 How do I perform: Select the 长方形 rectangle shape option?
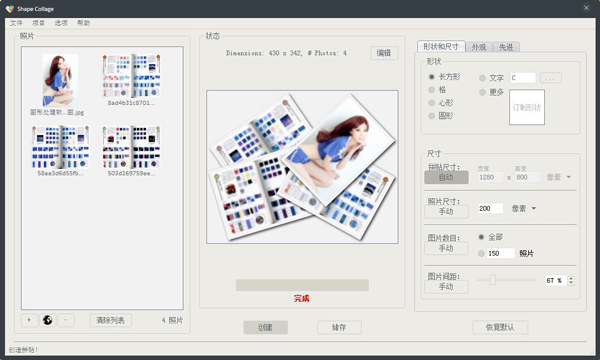click(432, 77)
